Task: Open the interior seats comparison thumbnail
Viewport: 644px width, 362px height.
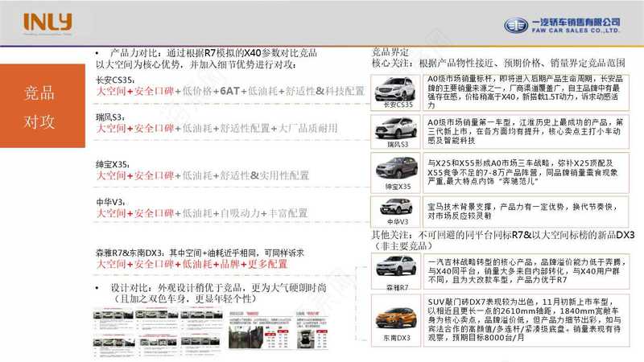Action: click(258, 331)
